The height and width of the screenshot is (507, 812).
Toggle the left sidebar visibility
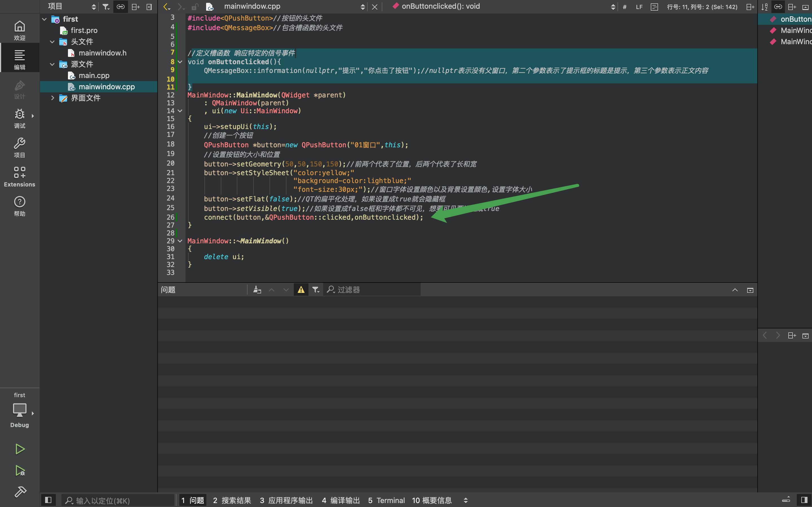click(x=48, y=500)
